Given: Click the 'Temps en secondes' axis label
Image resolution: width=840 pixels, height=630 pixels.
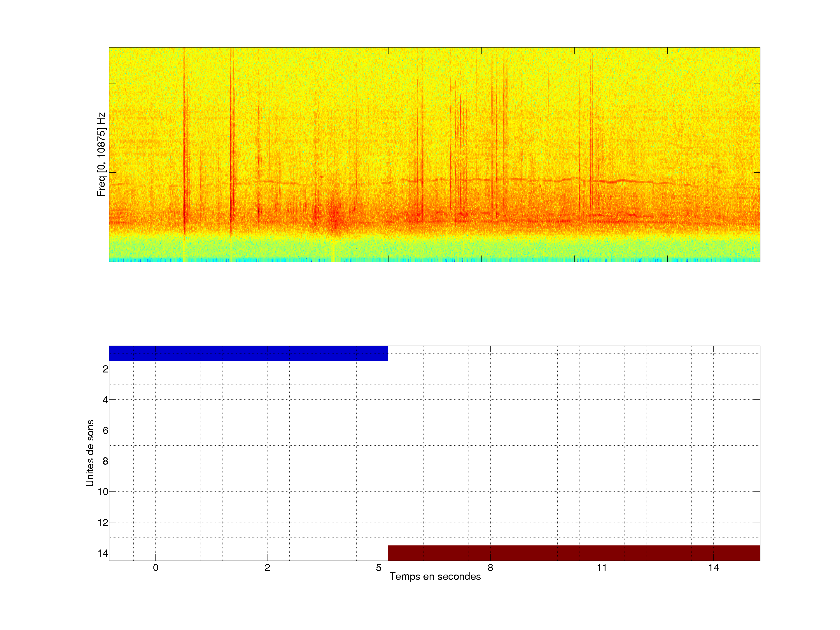Looking at the screenshot, I should (435, 576).
